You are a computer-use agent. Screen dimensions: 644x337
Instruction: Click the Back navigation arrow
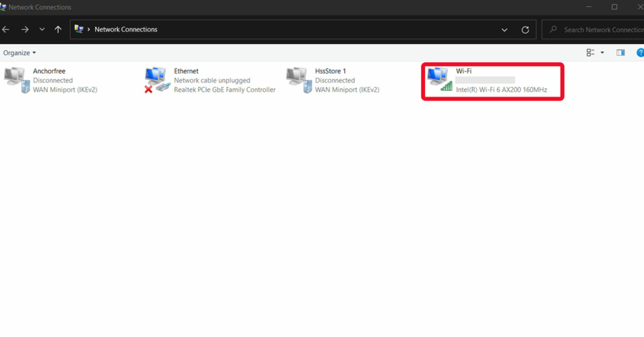pos(6,30)
